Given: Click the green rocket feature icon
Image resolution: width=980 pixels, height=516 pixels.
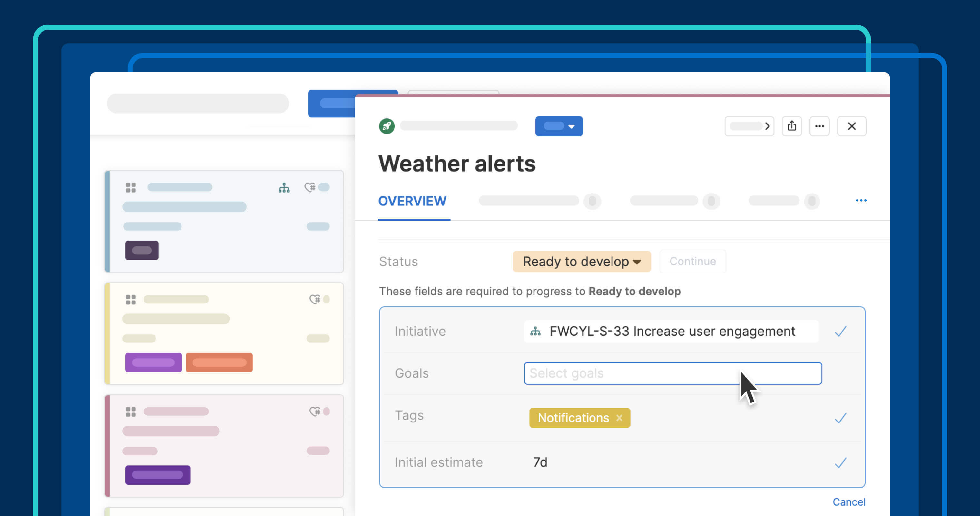Looking at the screenshot, I should [x=387, y=126].
